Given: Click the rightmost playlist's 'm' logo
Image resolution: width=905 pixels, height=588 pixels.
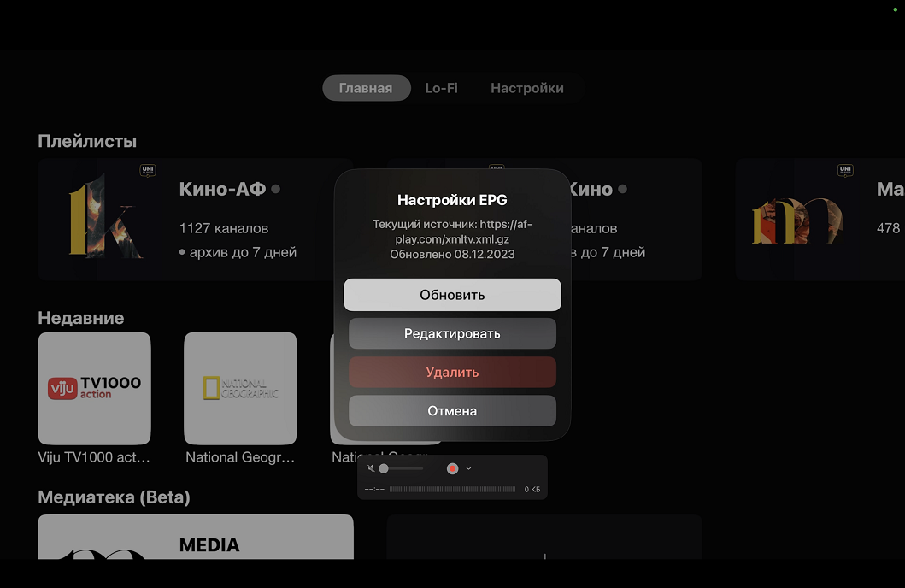Looking at the screenshot, I should coord(796,220).
